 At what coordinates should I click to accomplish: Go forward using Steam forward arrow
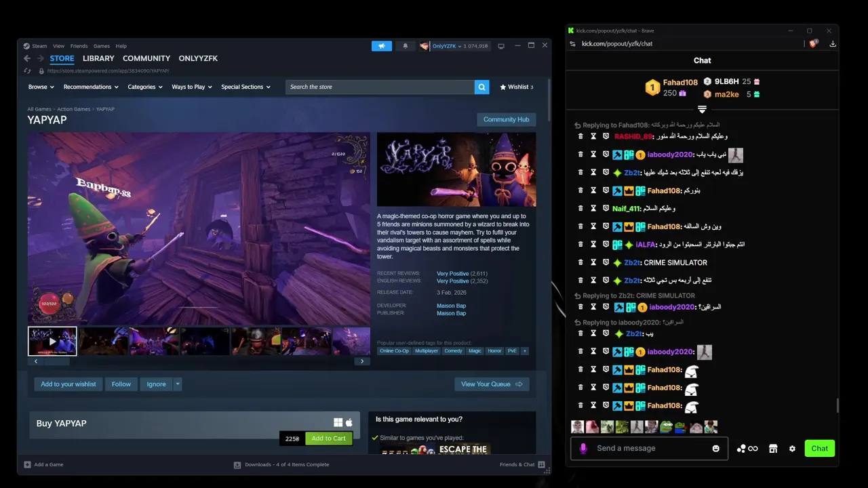pos(41,58)
